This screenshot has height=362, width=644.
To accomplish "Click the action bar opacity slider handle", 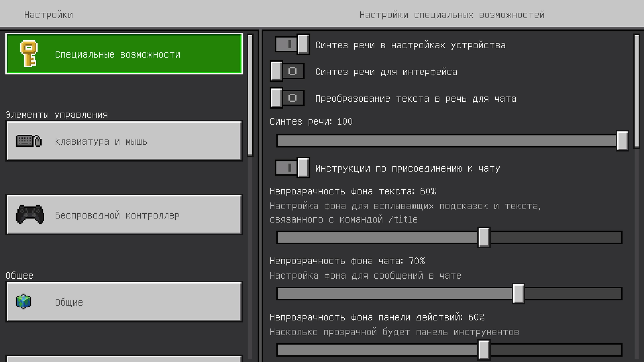I will (484, 350).
